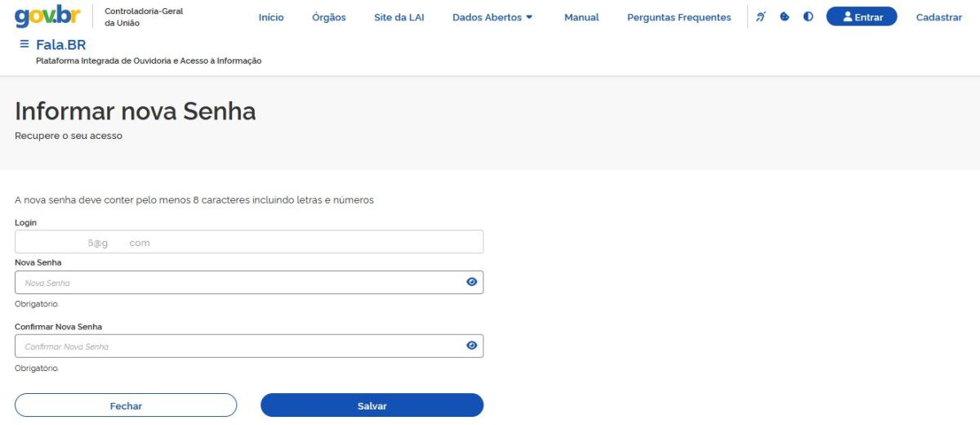Viewport: 980px width, 425px height.
Task: Click the Entrar login button
Action: click(862, 16)
